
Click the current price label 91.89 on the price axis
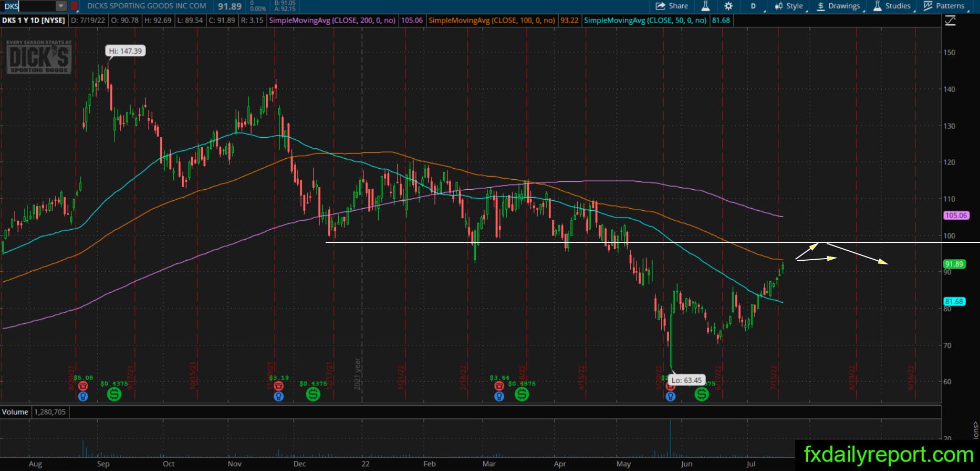(954, 264)
